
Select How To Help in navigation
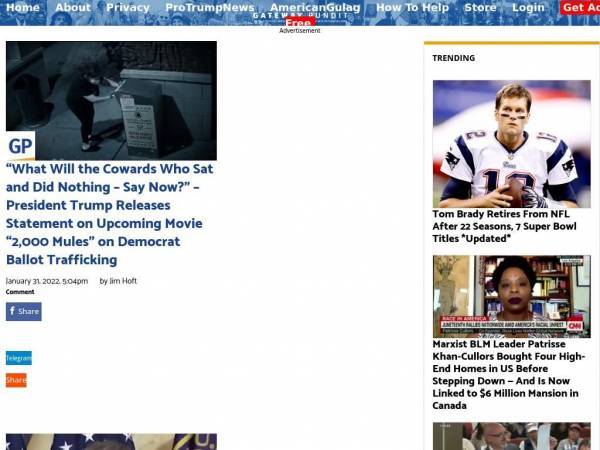click(x=412, y=8)
